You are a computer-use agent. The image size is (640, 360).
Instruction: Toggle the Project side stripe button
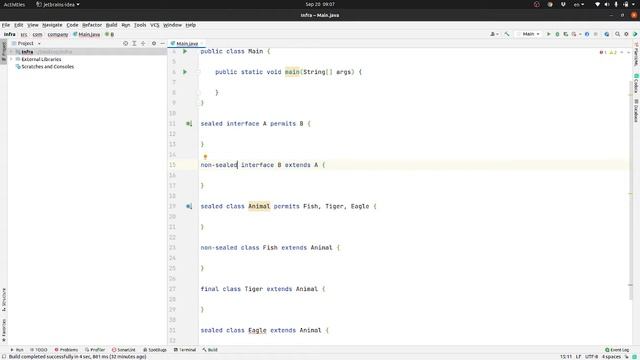(x=4, y=51)
